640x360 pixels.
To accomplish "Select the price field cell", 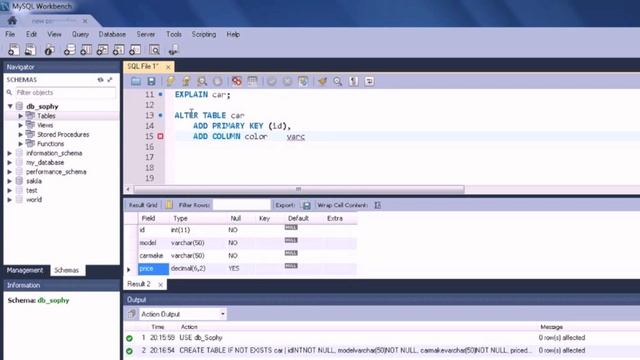I will pos(153,269).
